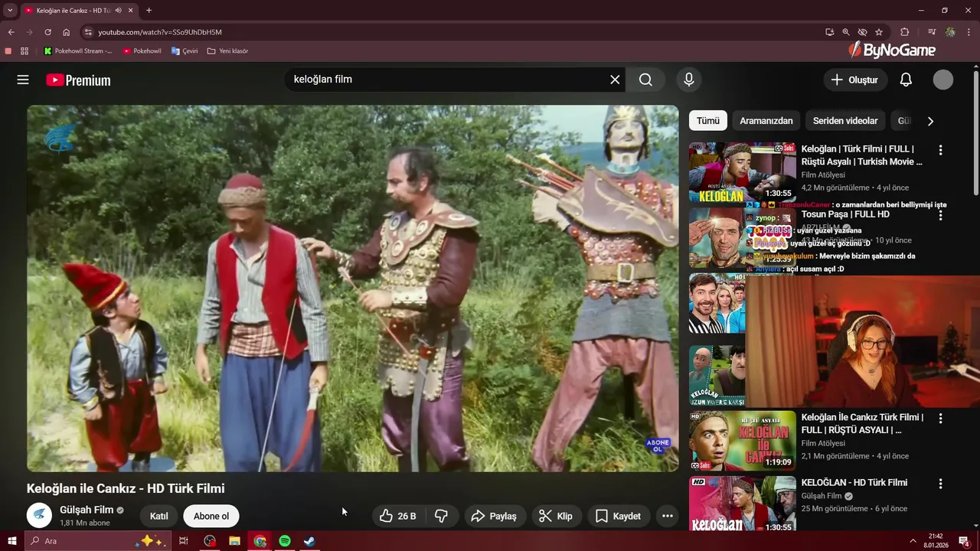This screenshot has width=980, height=551.
Task: Open Windows Start menu
Action: tap(11, 541)
